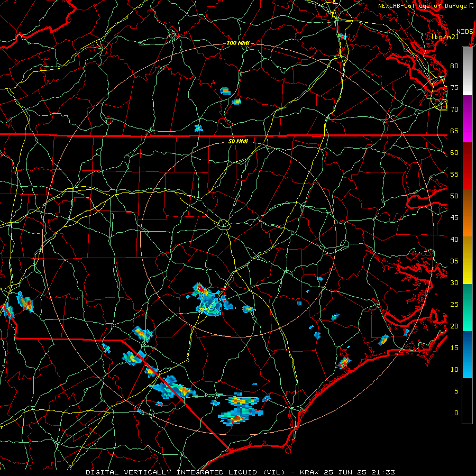Click the 75 value on the scale
476x476 pixels.
tap(454, 88)
